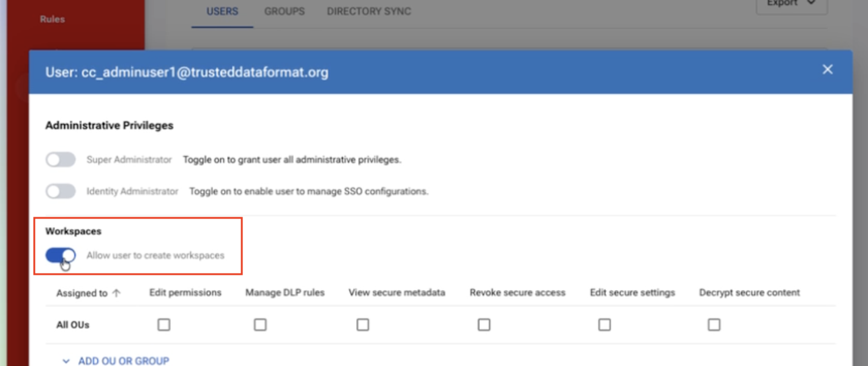Screen dimensions: 868x366
Task: Select the USERS tab
Action: tap(222, 11)
